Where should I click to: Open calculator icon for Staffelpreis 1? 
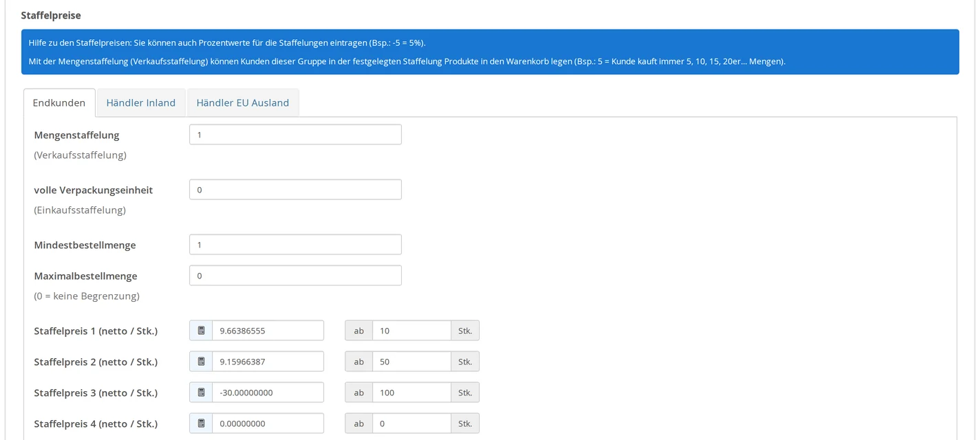201,331
